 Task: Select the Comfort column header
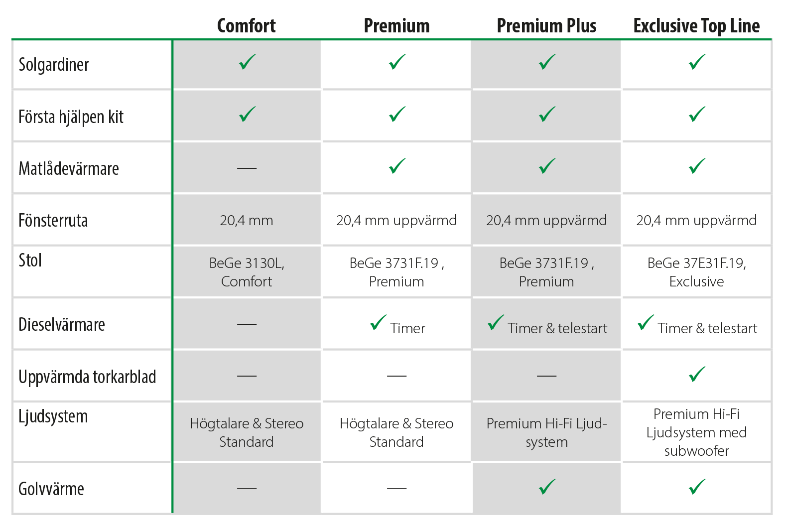point(246,26)
